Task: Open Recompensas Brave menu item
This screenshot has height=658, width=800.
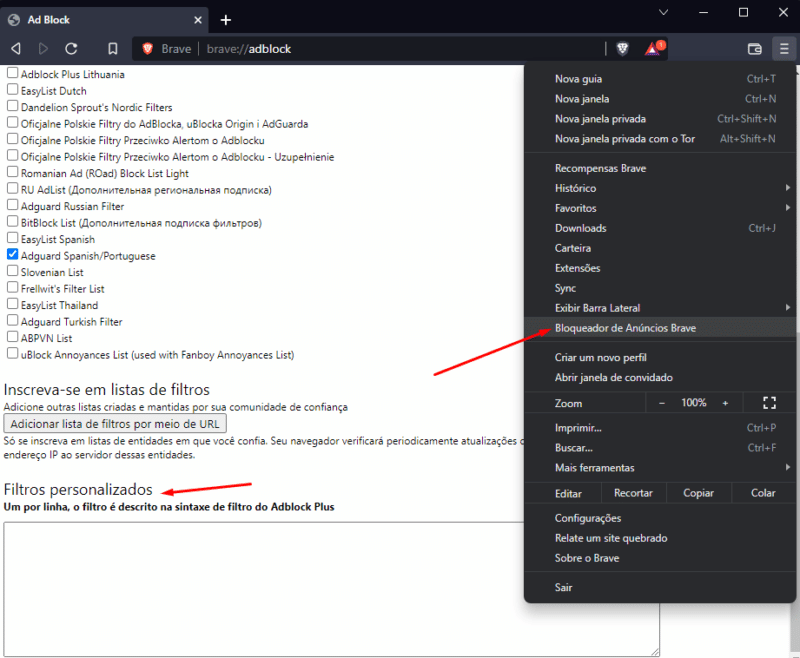Action: point(660,168)
